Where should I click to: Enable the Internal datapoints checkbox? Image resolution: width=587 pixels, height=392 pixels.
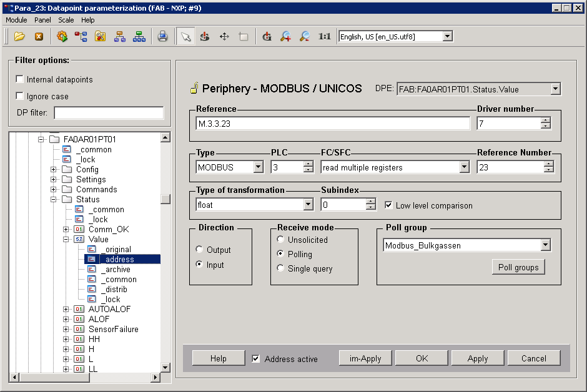(x=20, y=79)
